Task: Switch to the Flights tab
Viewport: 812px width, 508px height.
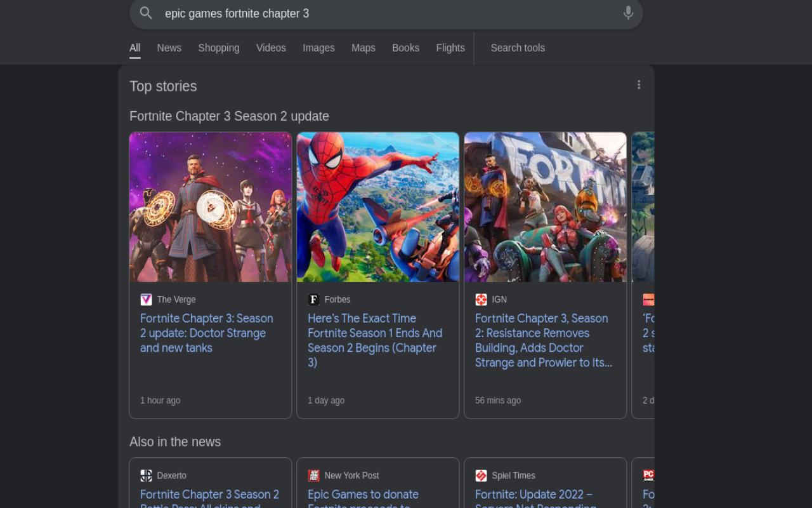Action: 450,48
